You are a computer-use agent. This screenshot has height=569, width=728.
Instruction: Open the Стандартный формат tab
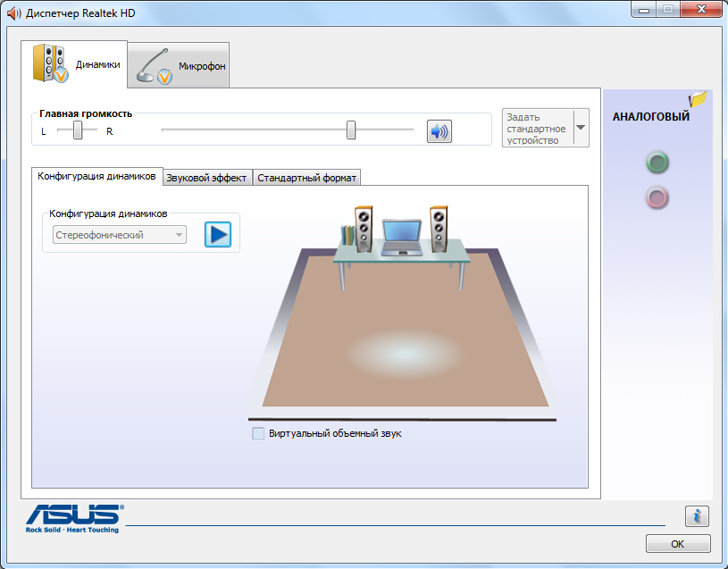point(307,178)
